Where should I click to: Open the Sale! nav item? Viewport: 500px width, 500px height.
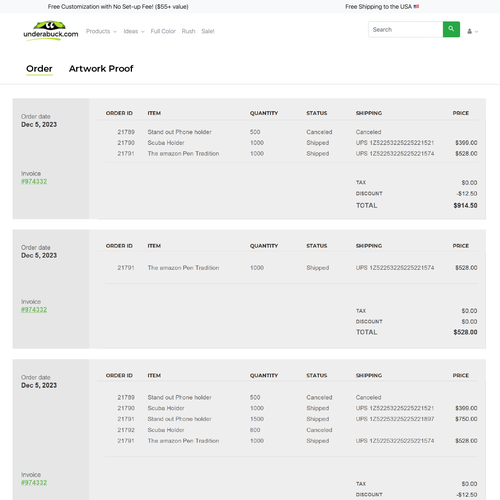(x=208, y=31)
